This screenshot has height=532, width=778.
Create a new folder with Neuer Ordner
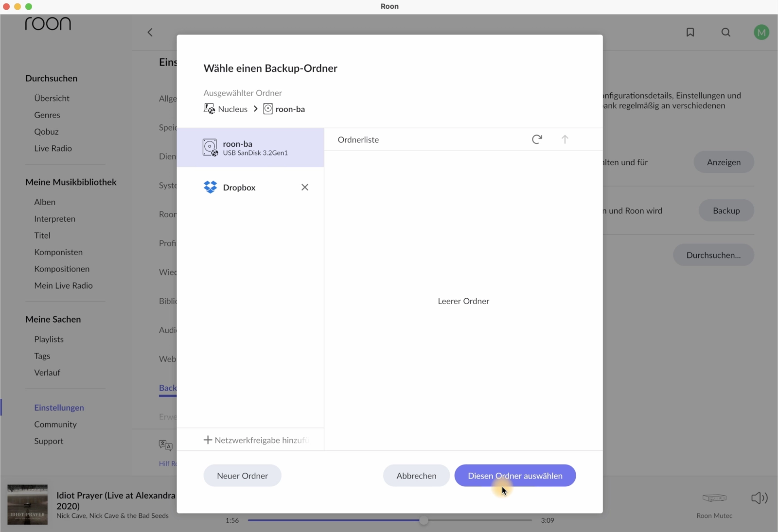(242, 476)
